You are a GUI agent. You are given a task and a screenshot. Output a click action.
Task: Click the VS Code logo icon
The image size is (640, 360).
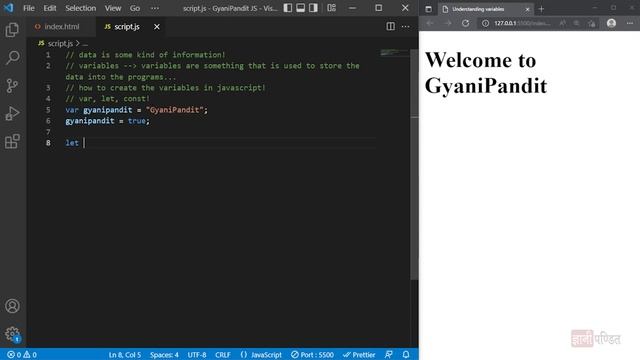pos(9,8)
